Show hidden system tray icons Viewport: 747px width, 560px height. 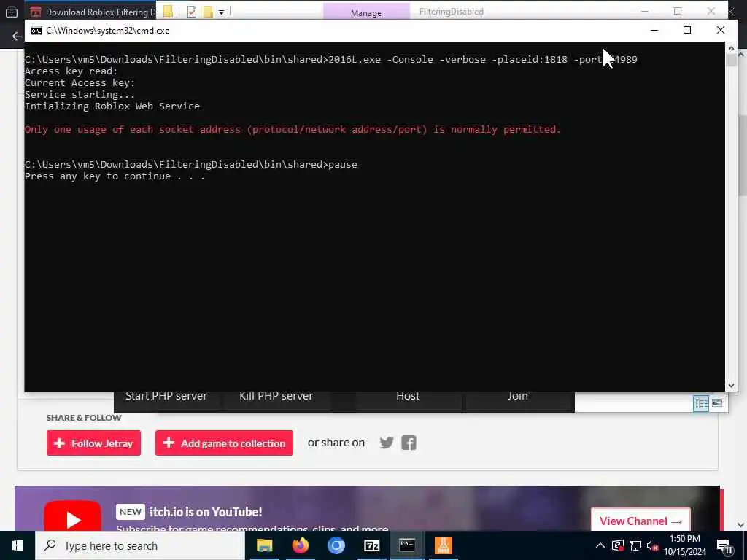[x=600, y=545]
